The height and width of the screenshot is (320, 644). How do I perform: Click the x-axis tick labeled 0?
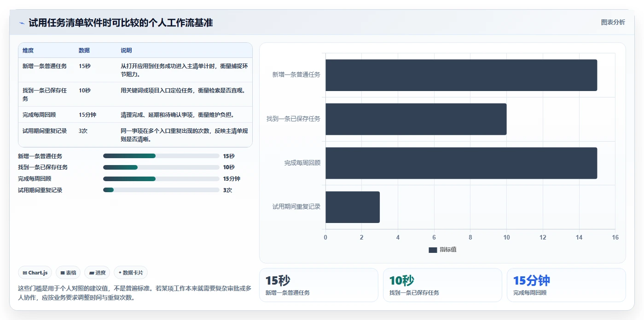[x=325, y=238]
